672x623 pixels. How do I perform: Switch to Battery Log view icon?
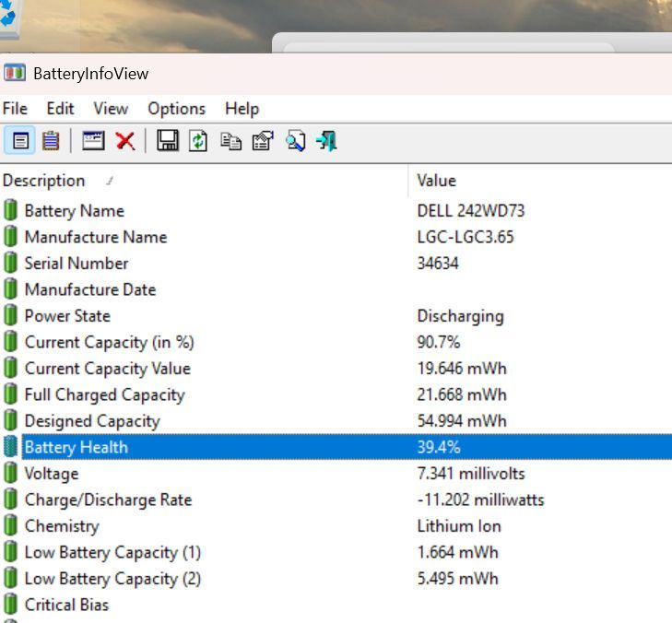(x=51, y=141)
